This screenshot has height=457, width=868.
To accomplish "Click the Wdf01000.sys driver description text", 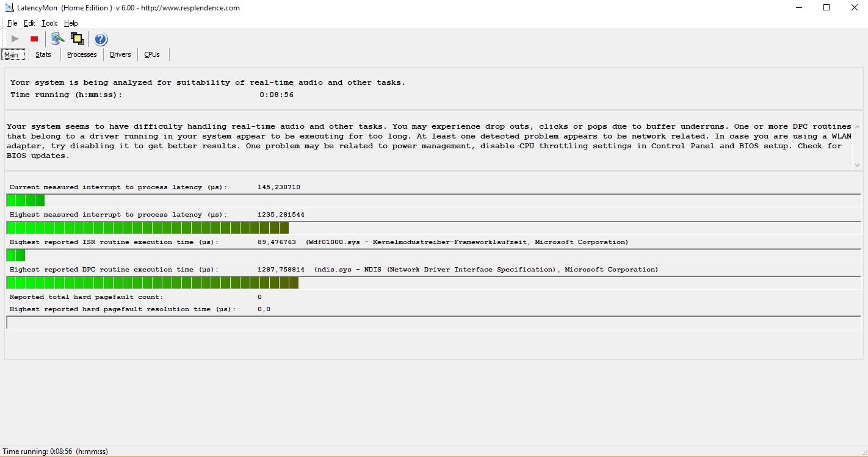I will (467, 242).
